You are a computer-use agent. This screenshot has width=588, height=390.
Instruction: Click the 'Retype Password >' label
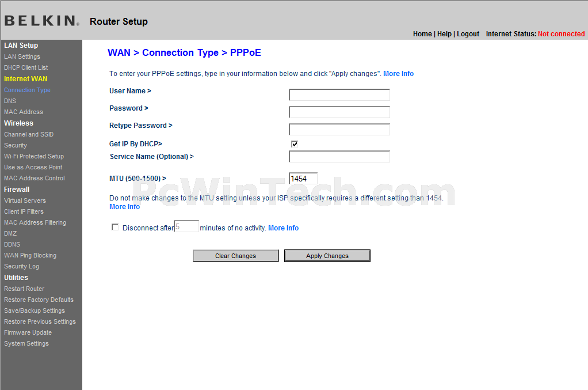[140, 126]
